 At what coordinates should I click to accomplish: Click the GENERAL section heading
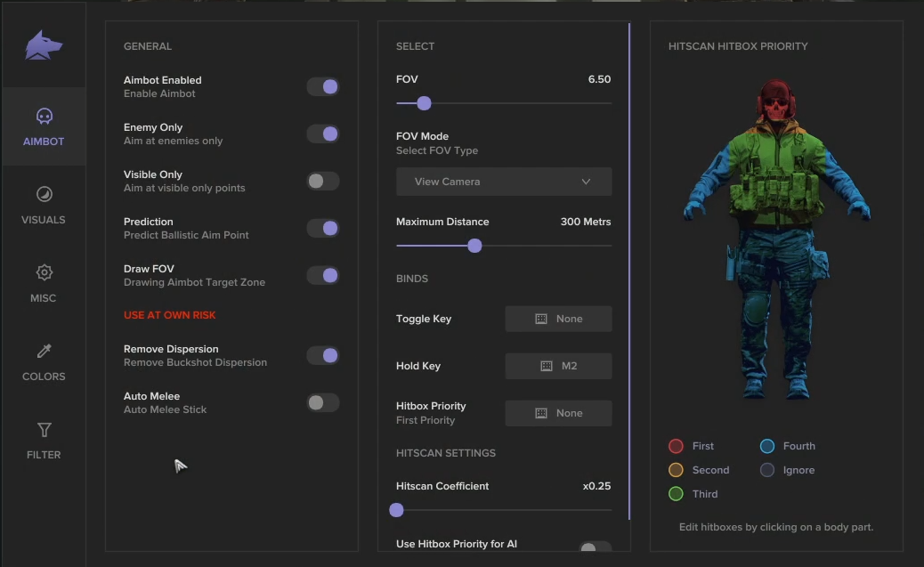point(147,46)
